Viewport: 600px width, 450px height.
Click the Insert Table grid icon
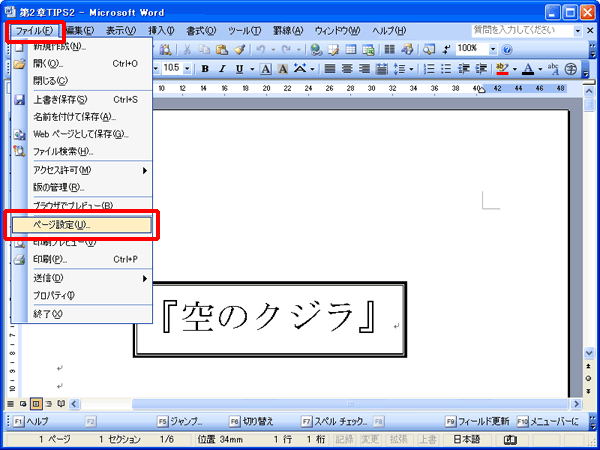351,49
